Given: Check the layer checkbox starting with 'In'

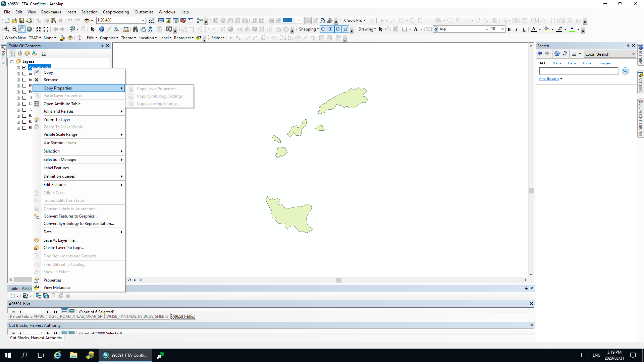Looking at the screenshot, I should [24, 80].
